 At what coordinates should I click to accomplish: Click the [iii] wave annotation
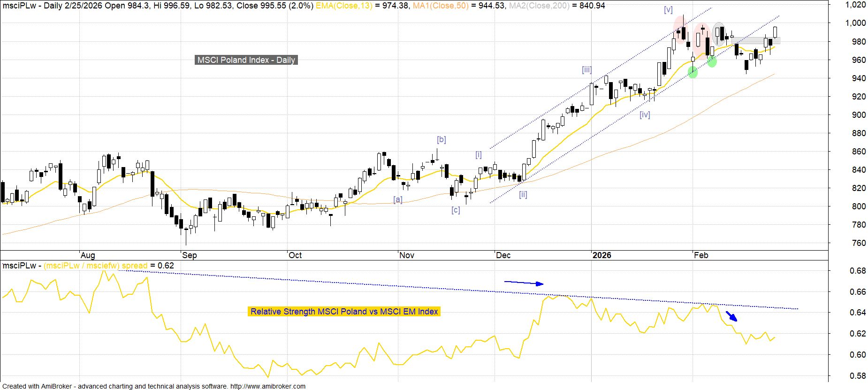[586, 69]
